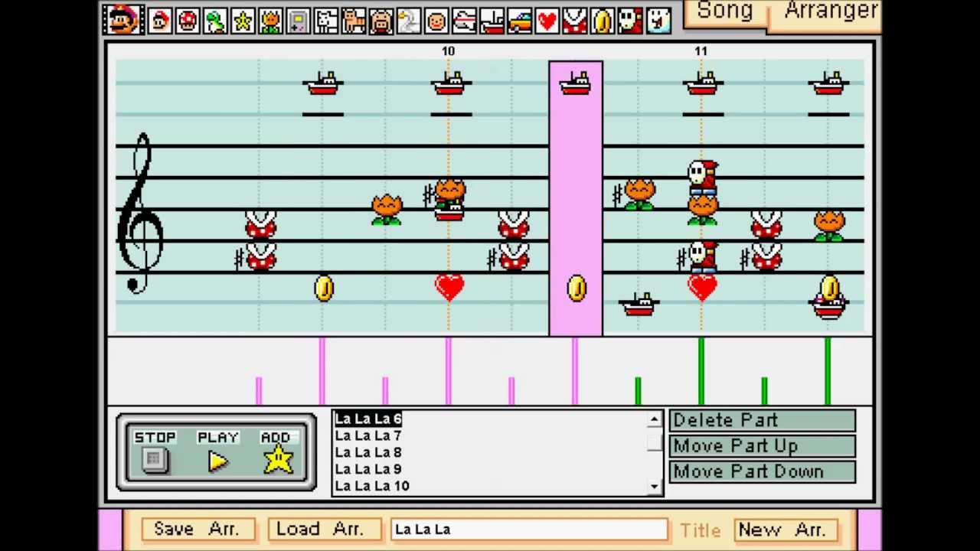Click the heart note at measure 10
Screen dimensions: 980x551
pyautogui.click(x=449, y=287)
